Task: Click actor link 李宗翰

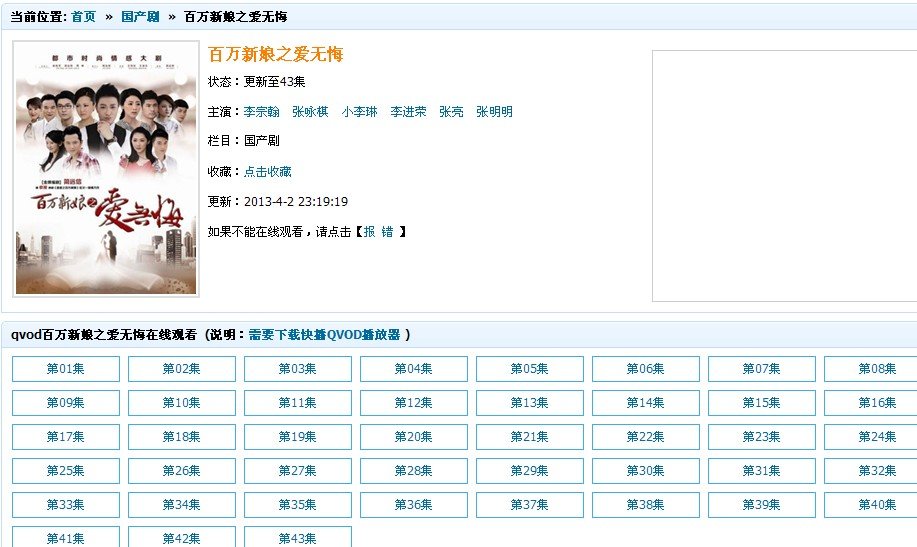Action: (x=261, y=112)
